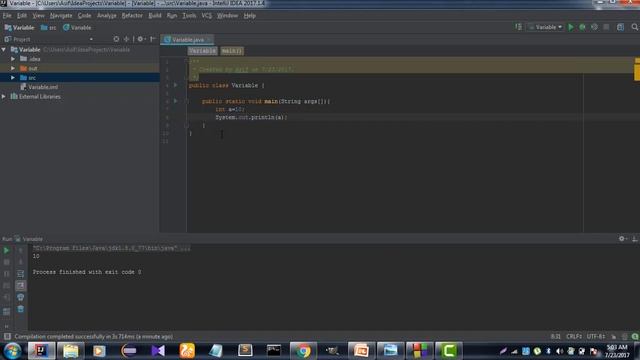This screenshot has width=640, height=360.
Task: Open Project panel gear settings
Action: coord(141,39)
